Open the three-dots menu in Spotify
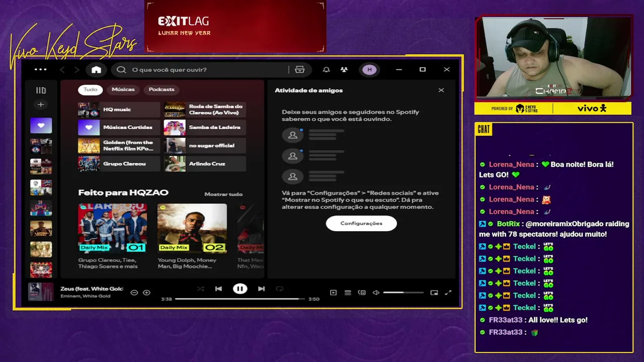The height and width of the screenshot is (362, 644). [40, 69]
